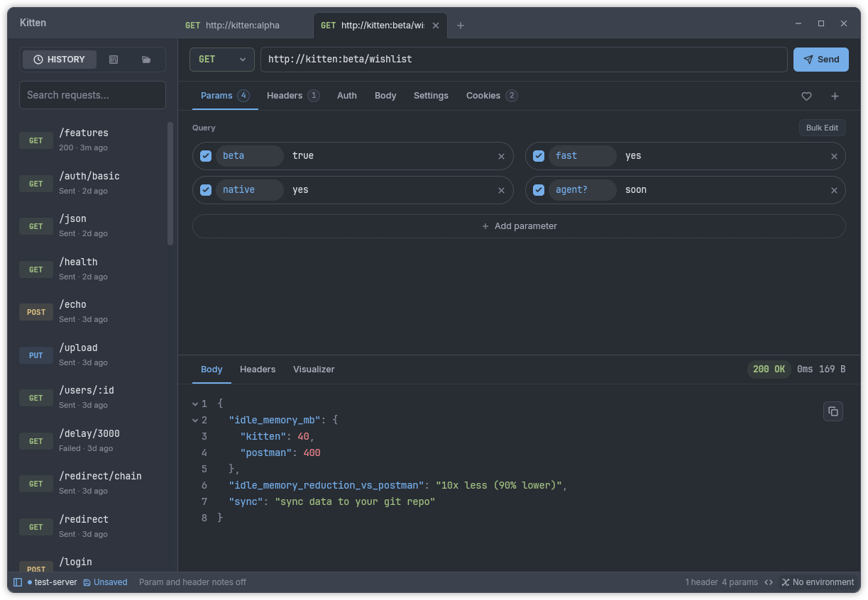Screen dimensions: 868x600
Task: Open the /json history entry
Action: [92, 226]
